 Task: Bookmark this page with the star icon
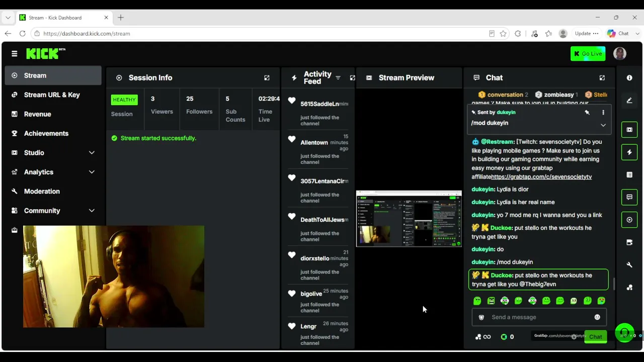503,34
